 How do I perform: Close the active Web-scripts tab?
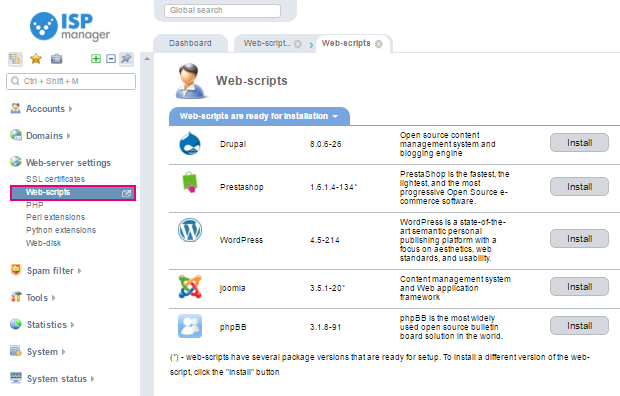click(378, 44)
